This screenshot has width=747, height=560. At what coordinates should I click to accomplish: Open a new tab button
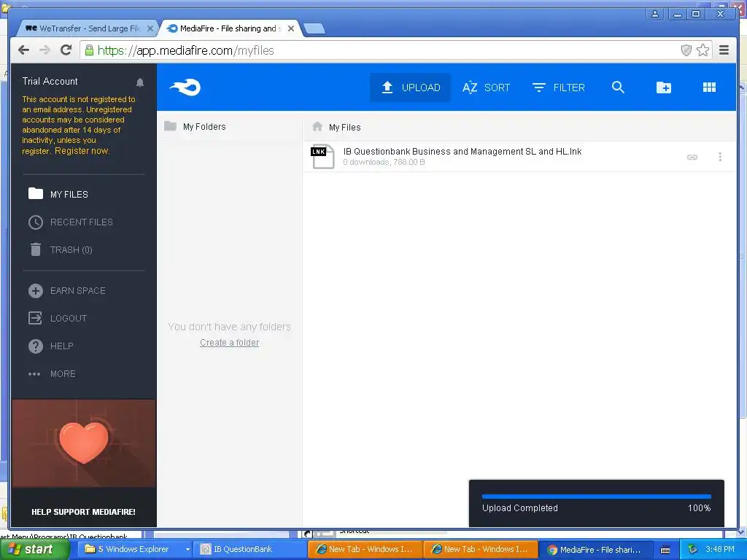point(314,28)
